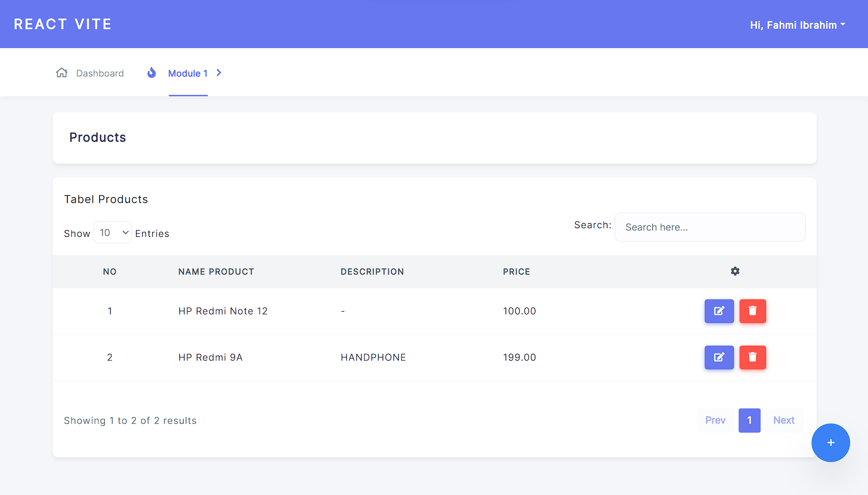Open the Show 10 entries dropdown
This screenshot has width=868, height=495.
coord(113,233)
